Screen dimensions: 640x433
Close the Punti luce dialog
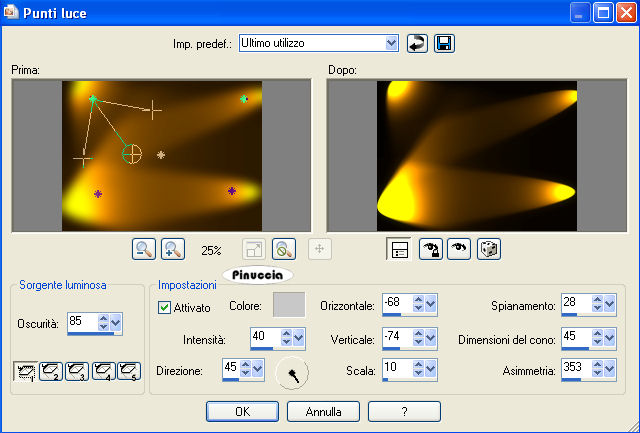coord(627,13)
